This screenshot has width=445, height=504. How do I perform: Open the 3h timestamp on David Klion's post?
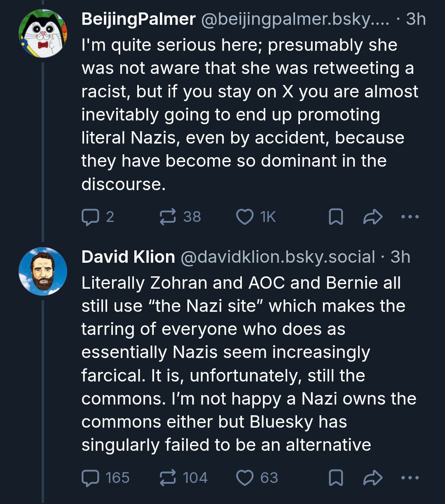click(400, 257)
